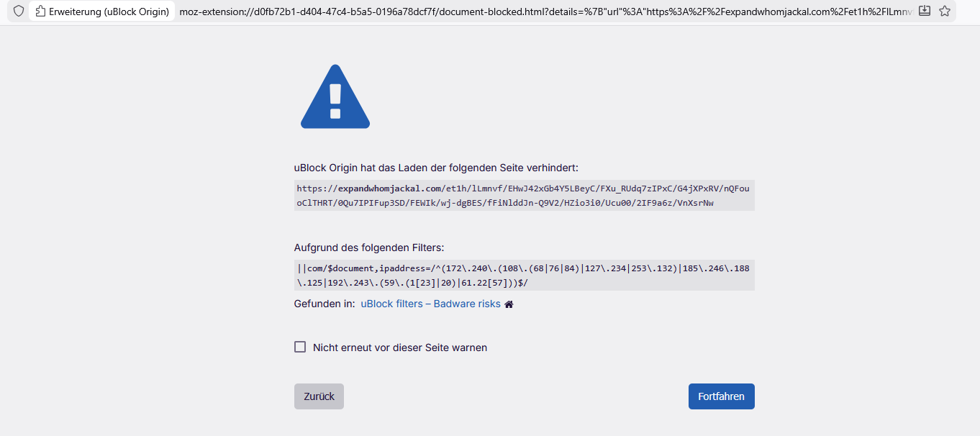Click the 'uBlock Origin hat das Laden' message text
Screen dimensions: 980x436
(x=436, y=168)
